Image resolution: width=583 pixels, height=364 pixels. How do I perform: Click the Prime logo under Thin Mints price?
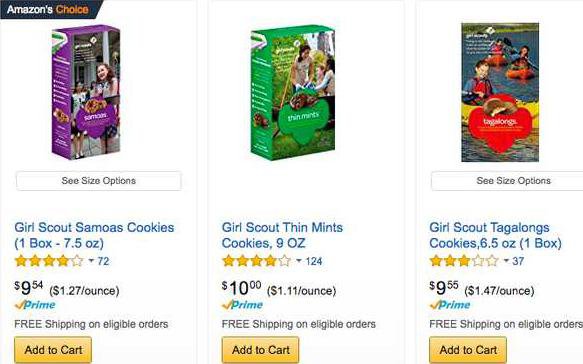click(242, 305)
